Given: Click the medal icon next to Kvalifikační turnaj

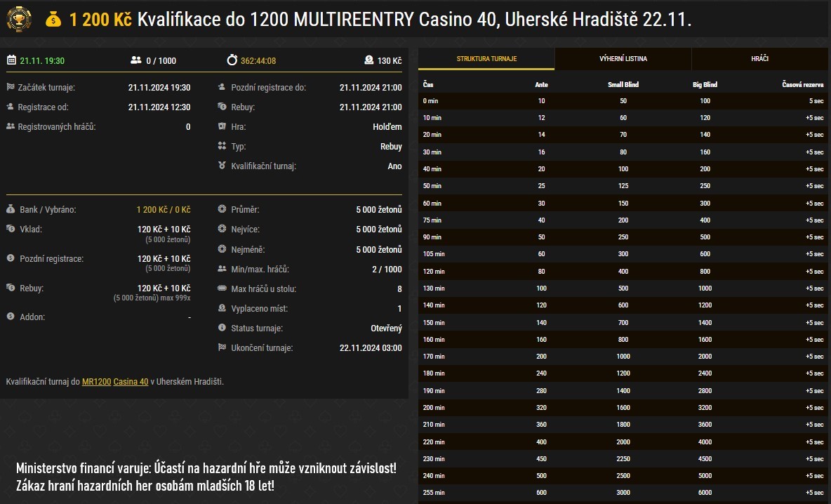Looking at the screenshot, I should click(222, 166).
